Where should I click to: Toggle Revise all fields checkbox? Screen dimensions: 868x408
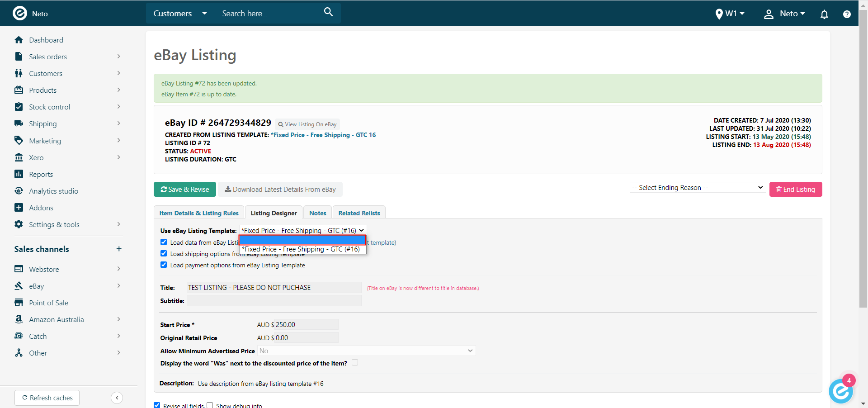click(157, 405)
